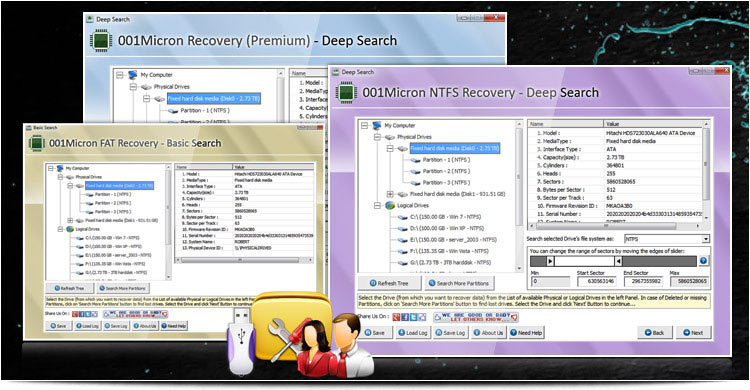The height and width of the screenshot is (390, 750).
Task: Select G:\ 3TB harddisk drive in NTFS Recovery
Action: (x=451, y=263)
